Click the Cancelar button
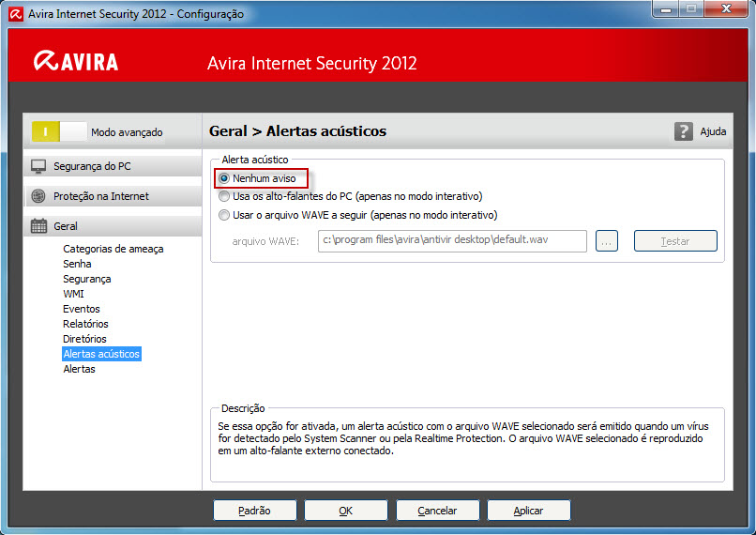The image size is (756, 535). (x=437, y=511)
